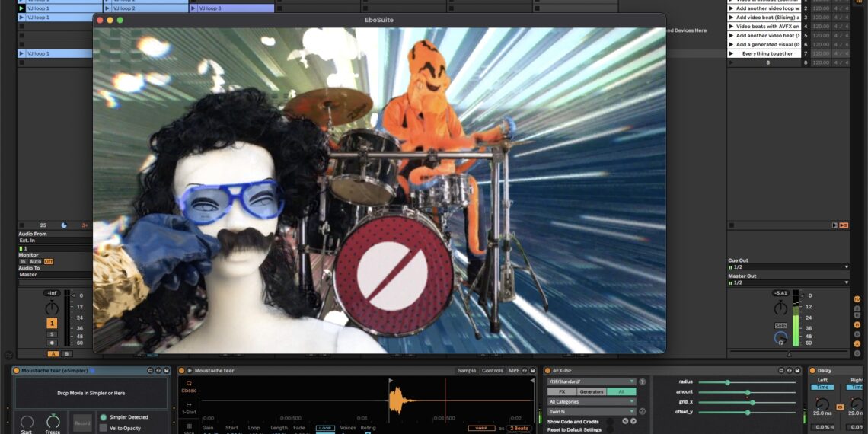Adjust the radius slider in eFX-ISF

(727, 382)
